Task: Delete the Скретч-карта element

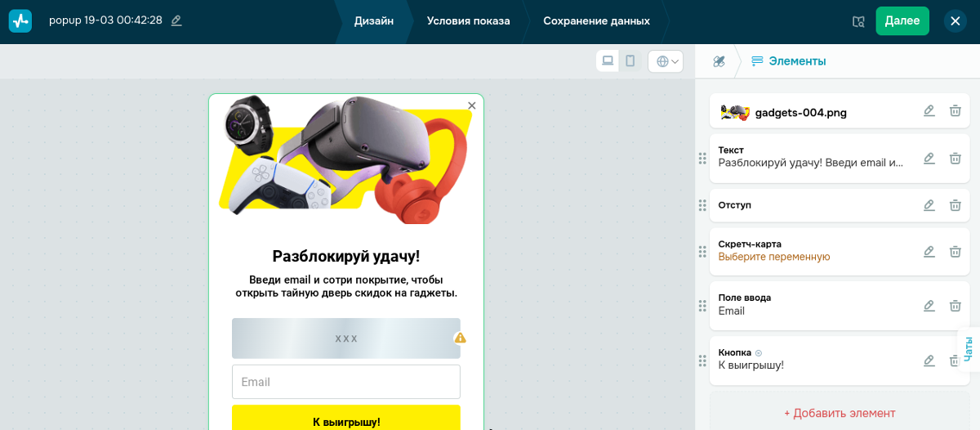Action: tap(955, 252)
